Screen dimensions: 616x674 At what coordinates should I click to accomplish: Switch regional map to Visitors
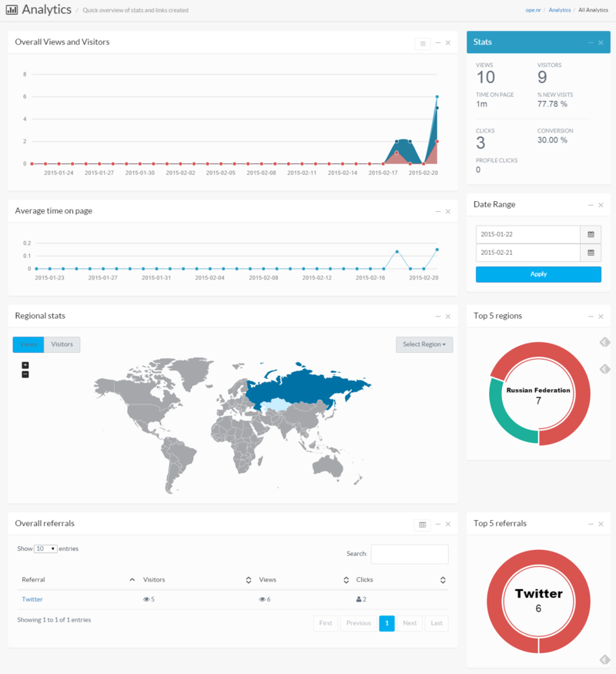point(62,344)
